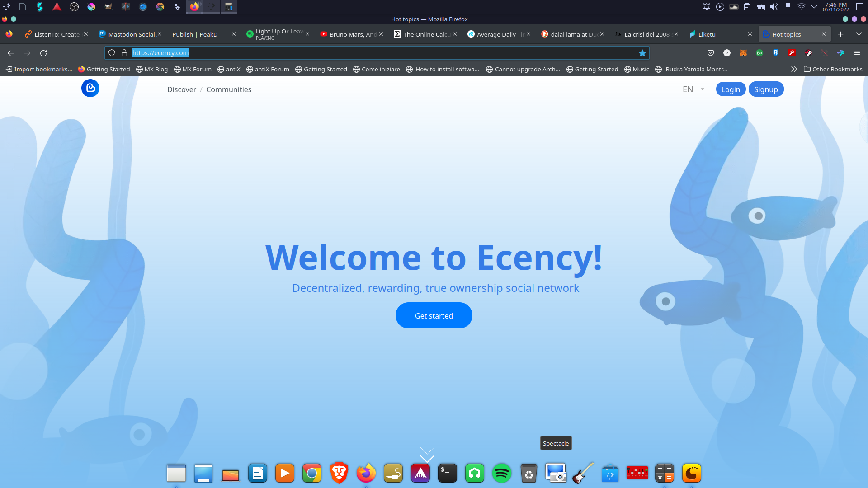The image size is (868, 488).
Task: Open site security padlock info
Action: 124,53
